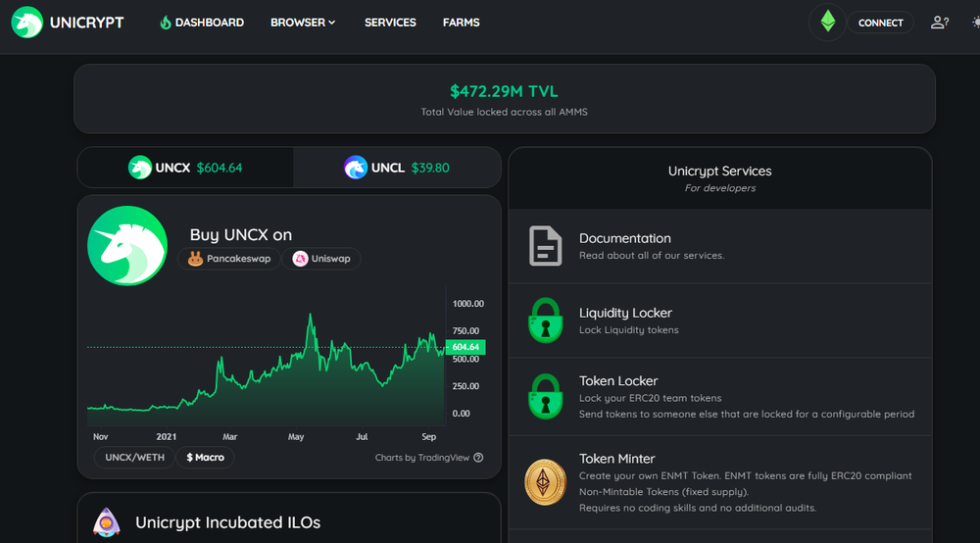Click the Token Locker green padlock icon
The width and height of the screenshot is (980, 543).
[x=545, y=397]
